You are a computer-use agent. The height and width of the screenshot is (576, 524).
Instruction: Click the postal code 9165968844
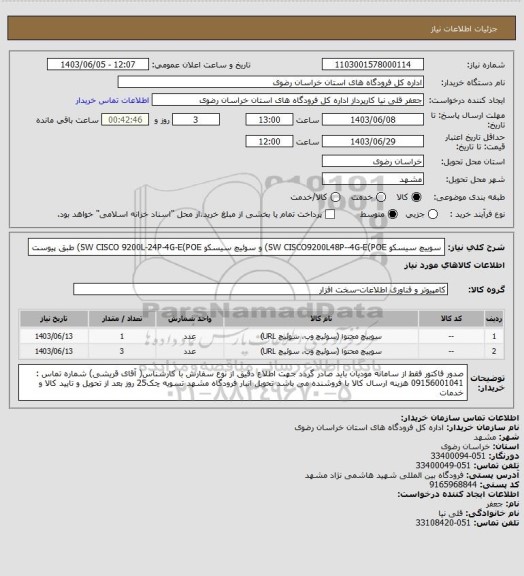coord(452,485)
